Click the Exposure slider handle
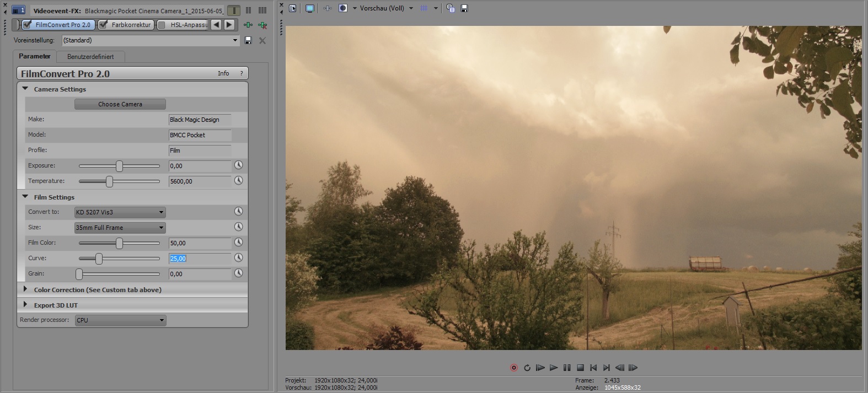 [119, 166]
